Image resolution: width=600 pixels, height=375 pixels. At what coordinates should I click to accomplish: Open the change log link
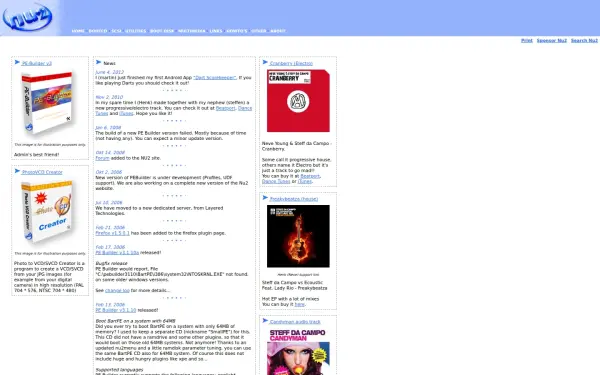coord(117,291)
